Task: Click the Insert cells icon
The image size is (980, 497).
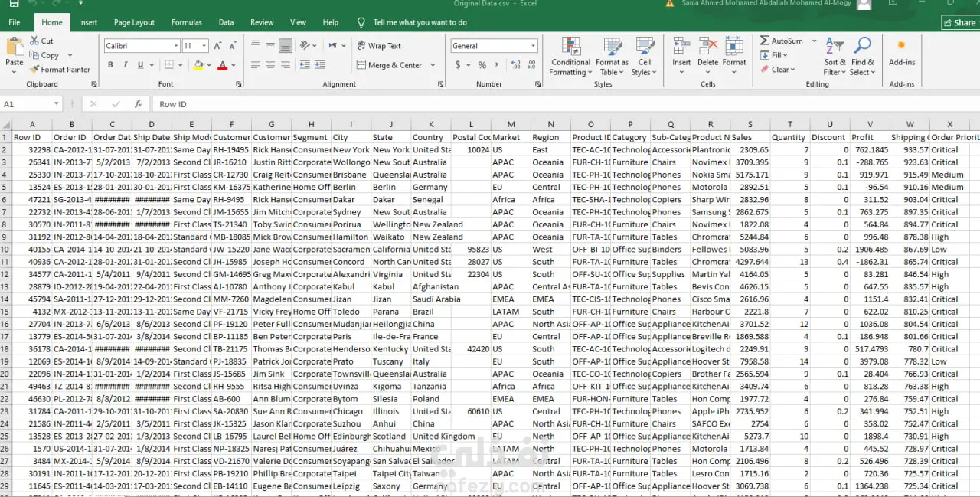Action: point(681,46)
